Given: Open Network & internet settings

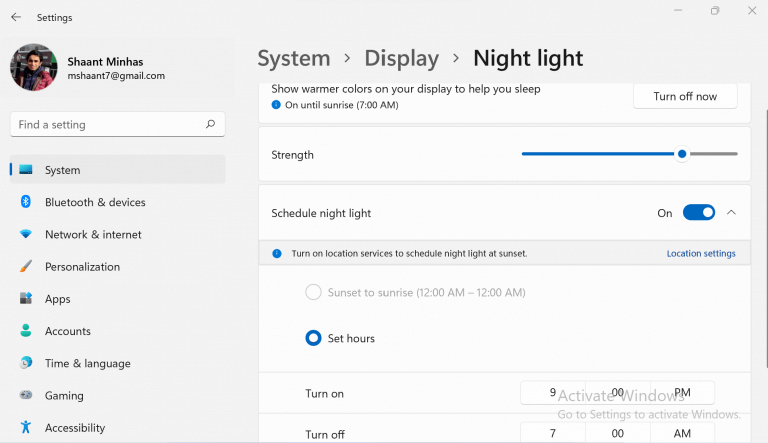Looking at the screenshot, I should click(x=93, y=234).
